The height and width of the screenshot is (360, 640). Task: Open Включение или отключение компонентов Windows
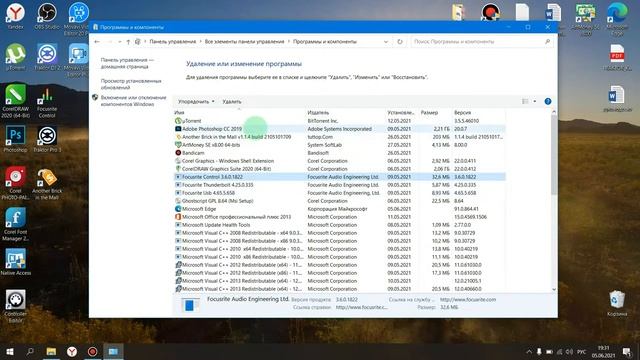[x=133, y=101]
